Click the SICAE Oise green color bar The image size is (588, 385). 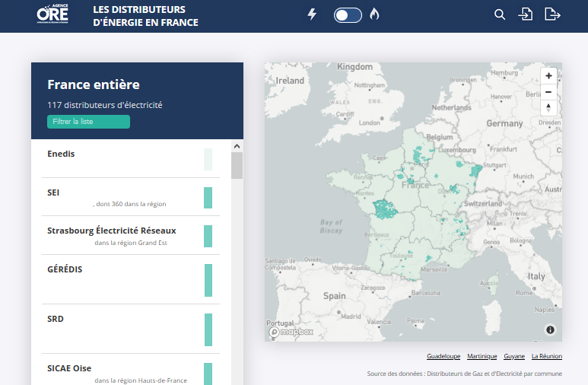(208, 374)
